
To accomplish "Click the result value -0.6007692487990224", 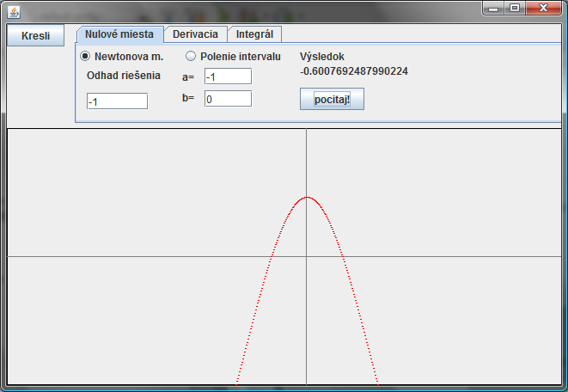I will (x=354, y=71).
